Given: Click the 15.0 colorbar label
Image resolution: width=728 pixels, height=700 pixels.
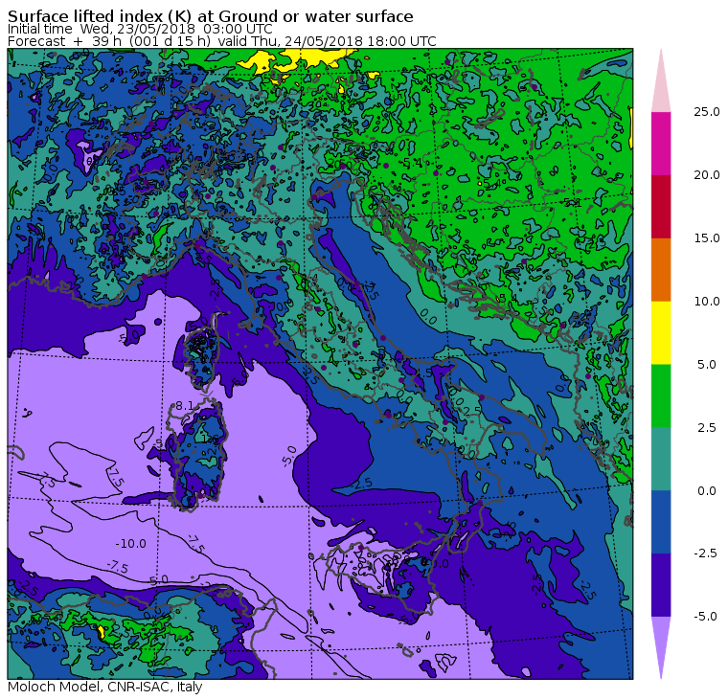Looking at the screenshot, I should click(707, 238).
